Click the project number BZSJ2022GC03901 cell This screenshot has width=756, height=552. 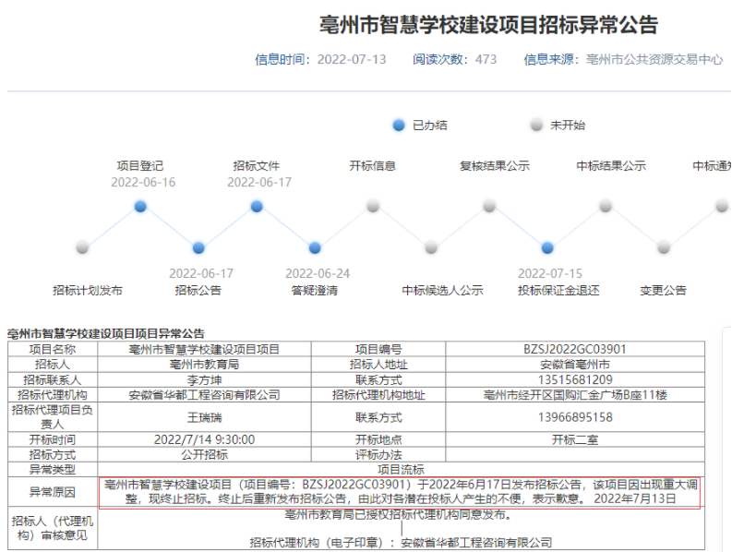[574, 349]
